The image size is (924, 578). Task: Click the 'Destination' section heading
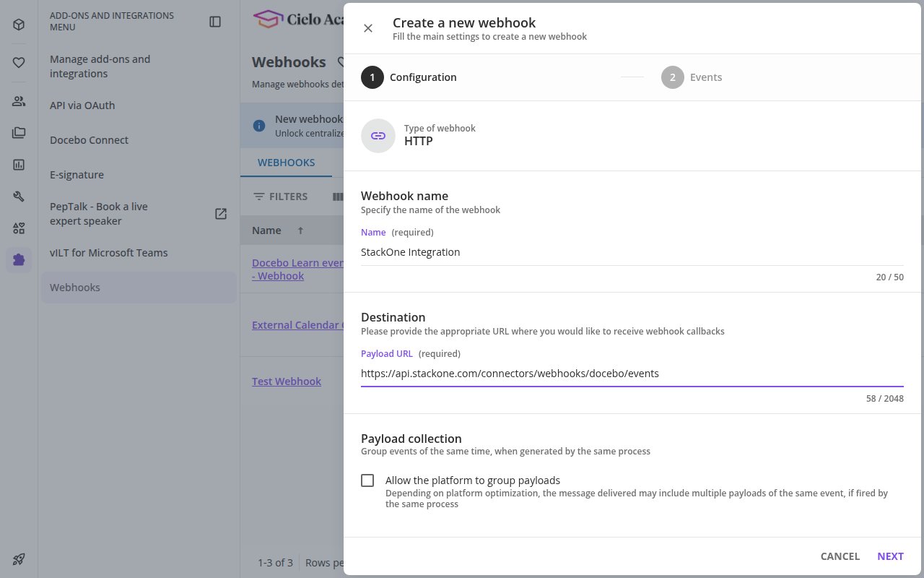pos(393,317)
